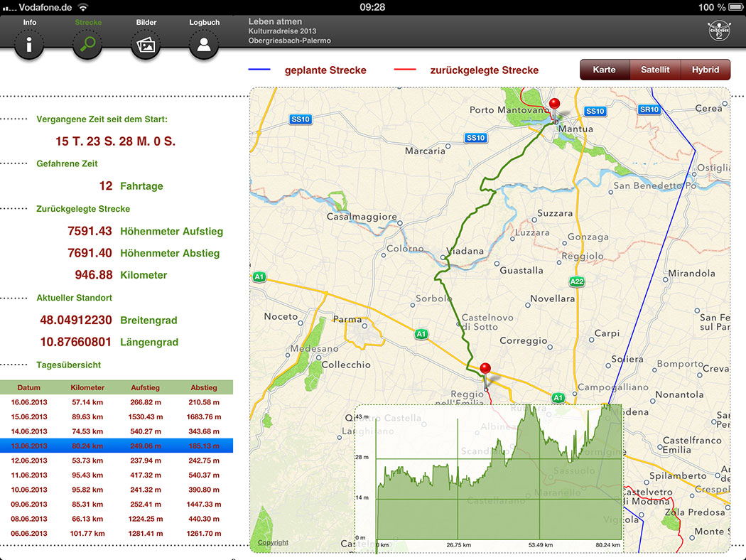Tap the elevation profile chart
Viewport: 746px width, 560px height.
489,478
